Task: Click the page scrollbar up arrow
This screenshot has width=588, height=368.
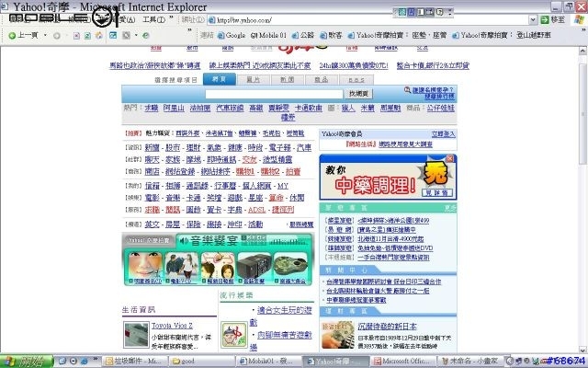Action: pyautogui.click(x=582, y=51)
